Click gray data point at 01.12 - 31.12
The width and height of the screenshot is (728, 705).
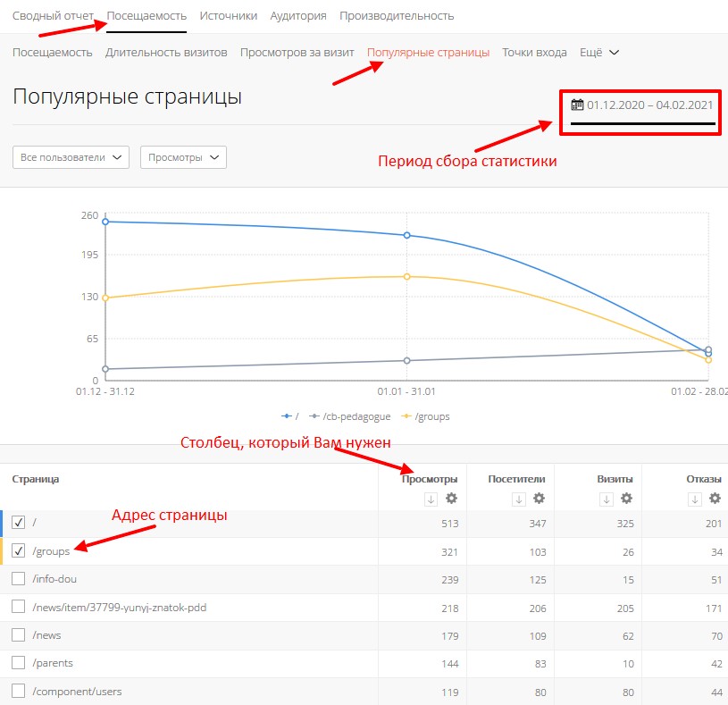click(x=105, y=369)
